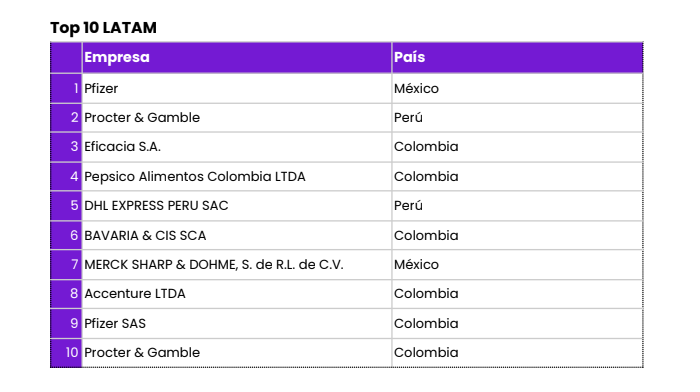Select the Accenture LTDA cell
The image size is (700, 392).
[237, 294]
